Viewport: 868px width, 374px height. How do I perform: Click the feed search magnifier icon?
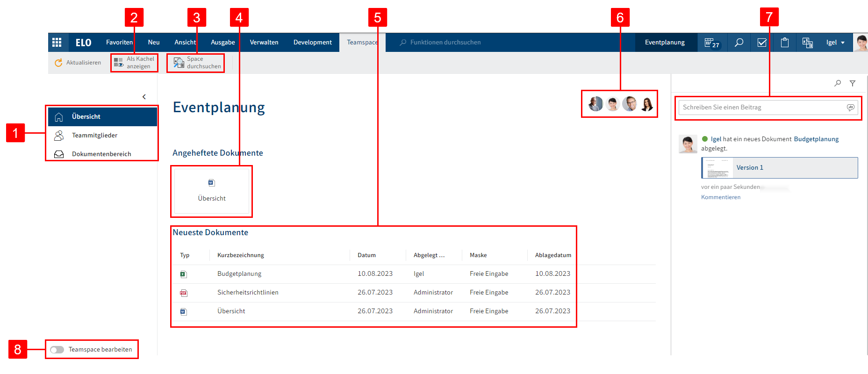(837, 83)
